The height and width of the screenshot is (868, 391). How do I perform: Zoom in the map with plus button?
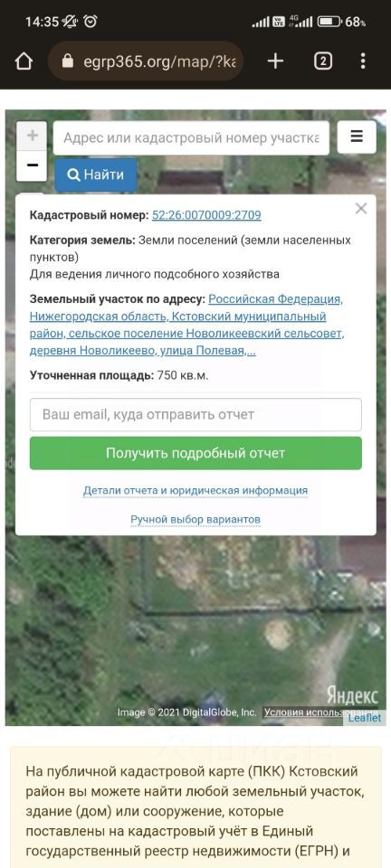click(x=32, y=136)
